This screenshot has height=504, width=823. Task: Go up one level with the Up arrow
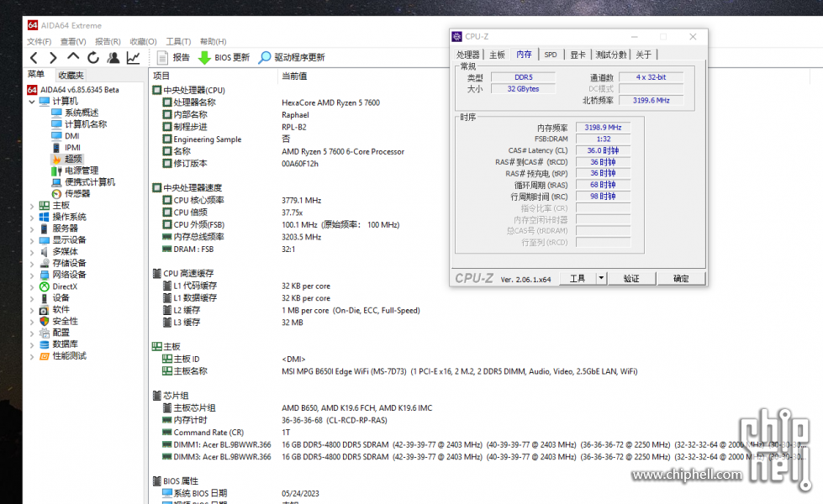tap(73, 57)
